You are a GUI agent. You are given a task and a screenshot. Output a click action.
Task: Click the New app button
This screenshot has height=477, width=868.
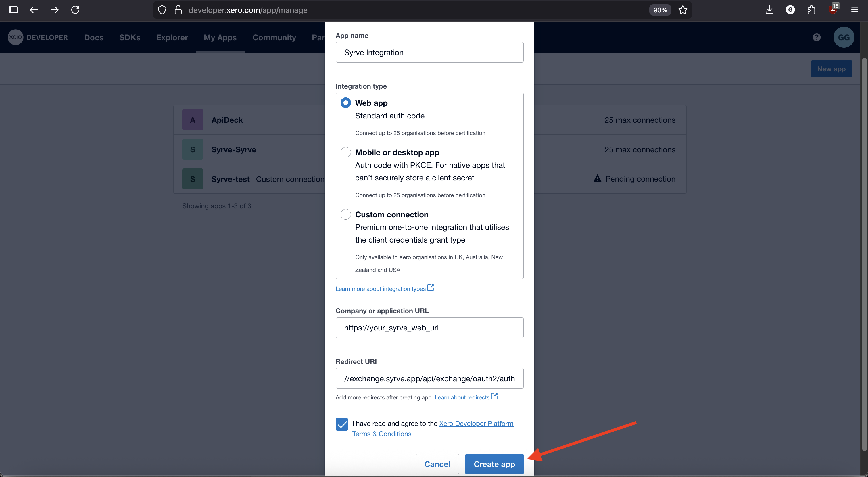pyautogui.click(x=831, y=69)
